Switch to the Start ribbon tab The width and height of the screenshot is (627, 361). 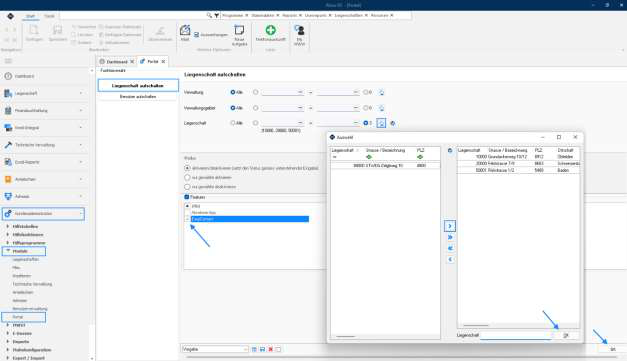click(30, 16)
